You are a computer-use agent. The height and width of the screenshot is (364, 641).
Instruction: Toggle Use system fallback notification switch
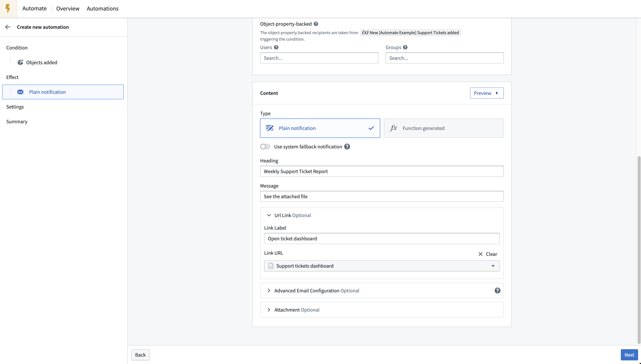coord(265,147)
